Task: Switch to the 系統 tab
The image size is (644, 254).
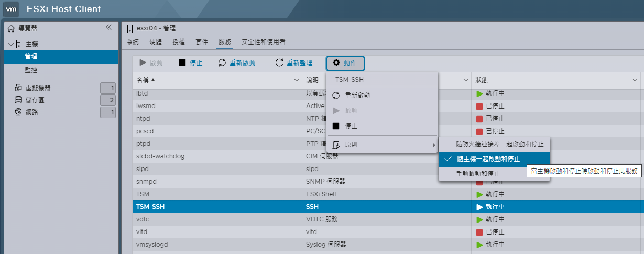Action: click(133, 41)
